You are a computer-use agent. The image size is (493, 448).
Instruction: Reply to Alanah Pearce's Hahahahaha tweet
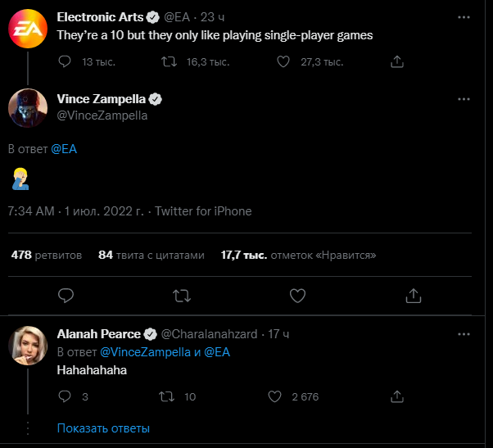[67, 397]
